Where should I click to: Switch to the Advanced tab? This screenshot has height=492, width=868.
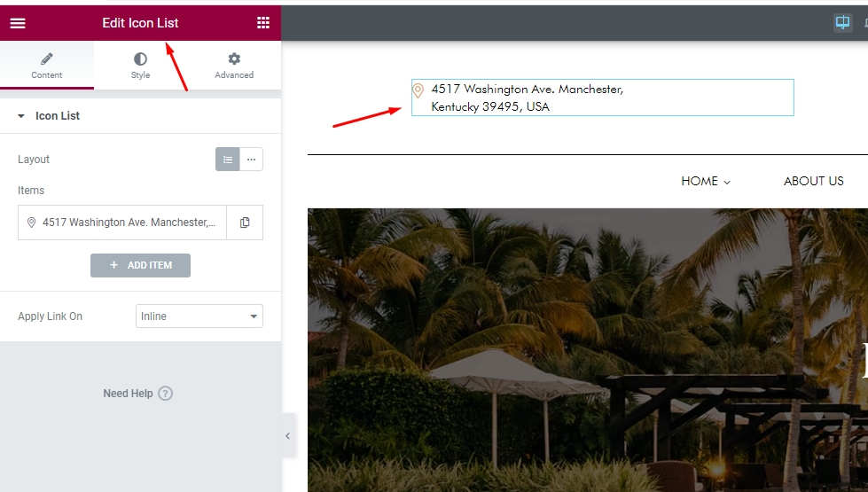tap(234, 66)
